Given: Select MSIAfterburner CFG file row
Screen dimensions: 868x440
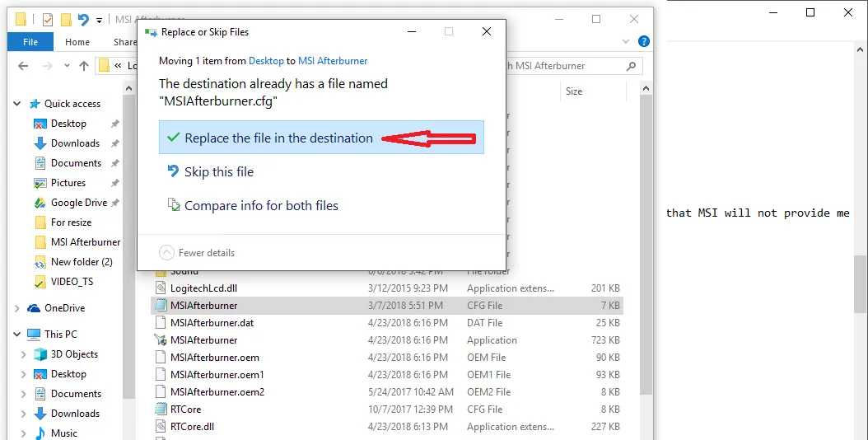Looking at the screenshot, I should click(386, 306).
